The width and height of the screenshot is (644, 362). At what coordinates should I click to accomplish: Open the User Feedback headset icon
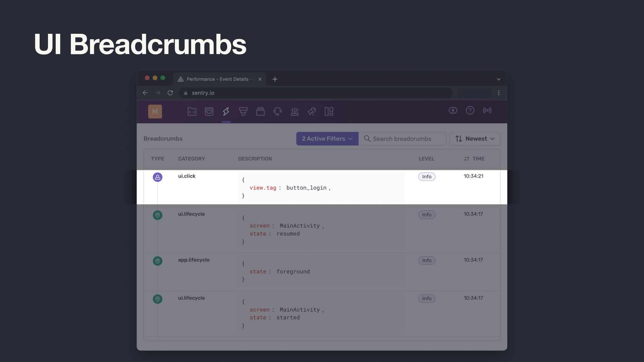(277, 111)
